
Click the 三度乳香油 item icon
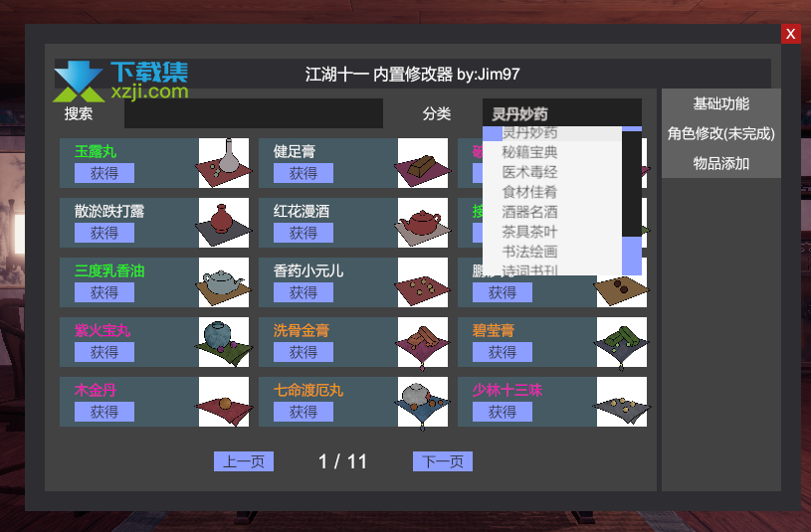coord(224,282)
